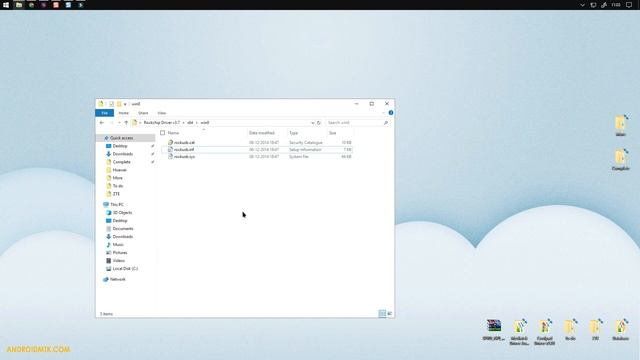Open the To do folder in sidebar

tap(118, 186)
